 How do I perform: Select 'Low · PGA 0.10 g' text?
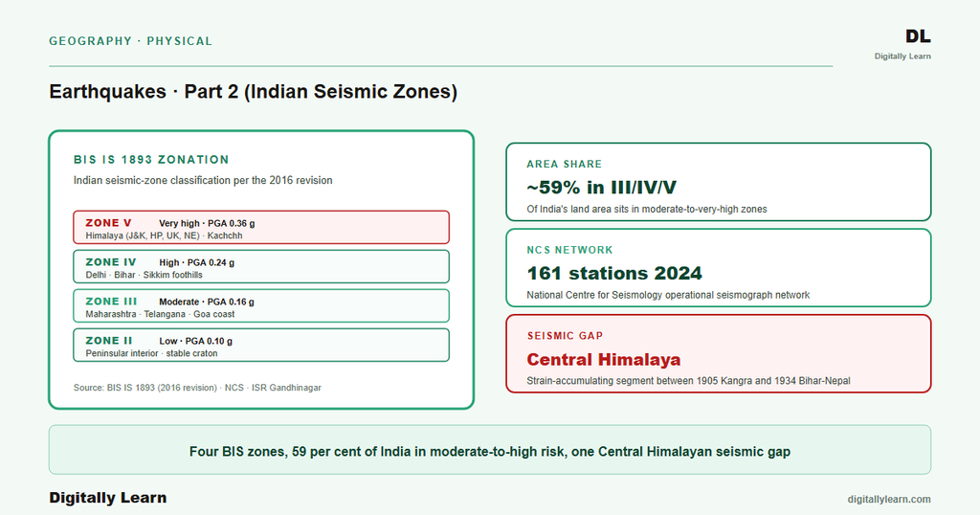(195, 341)
